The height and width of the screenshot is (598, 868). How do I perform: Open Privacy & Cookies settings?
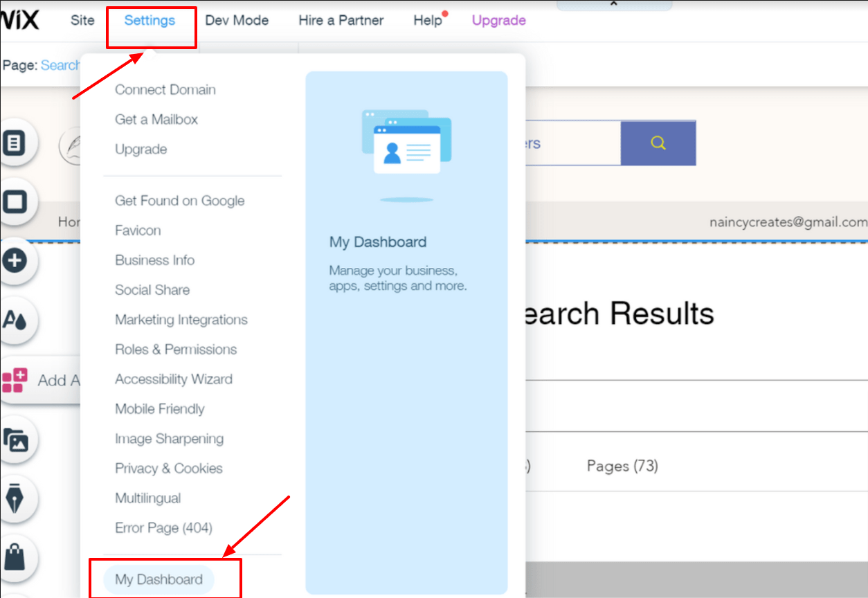(168, 468)
